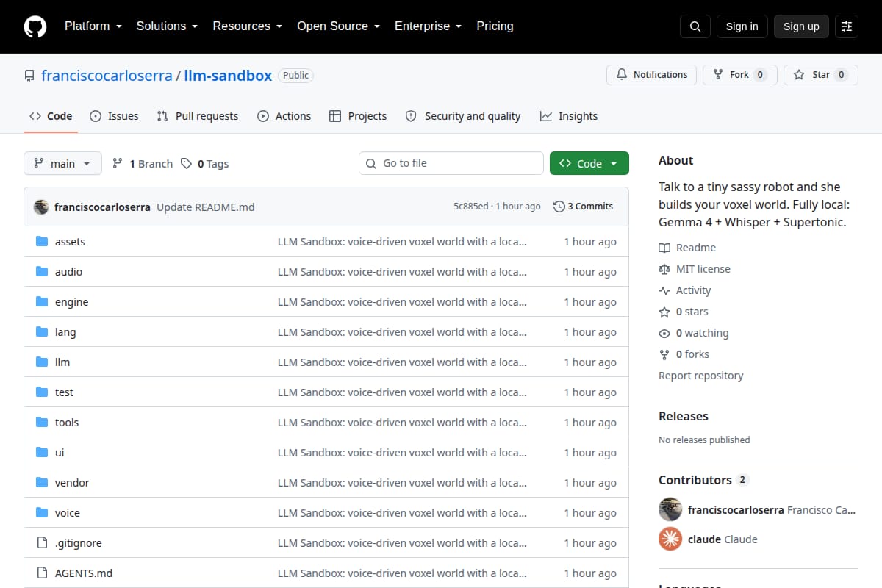This screenshot has height=588, width=882.
Task: Open the main branch selector dropdown
Action: click(62, 163)
